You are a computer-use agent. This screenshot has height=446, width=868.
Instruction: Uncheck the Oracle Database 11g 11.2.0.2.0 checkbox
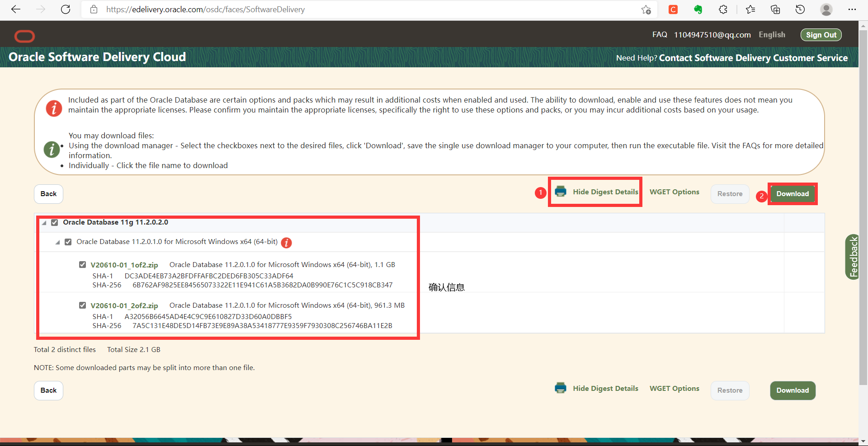[55, 222]
